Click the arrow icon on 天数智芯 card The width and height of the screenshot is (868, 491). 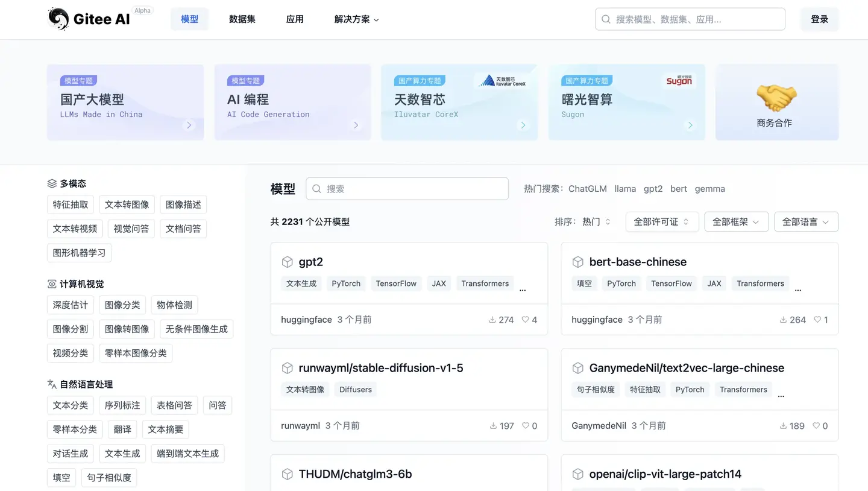pyautogui.click(x=523, y=125)
